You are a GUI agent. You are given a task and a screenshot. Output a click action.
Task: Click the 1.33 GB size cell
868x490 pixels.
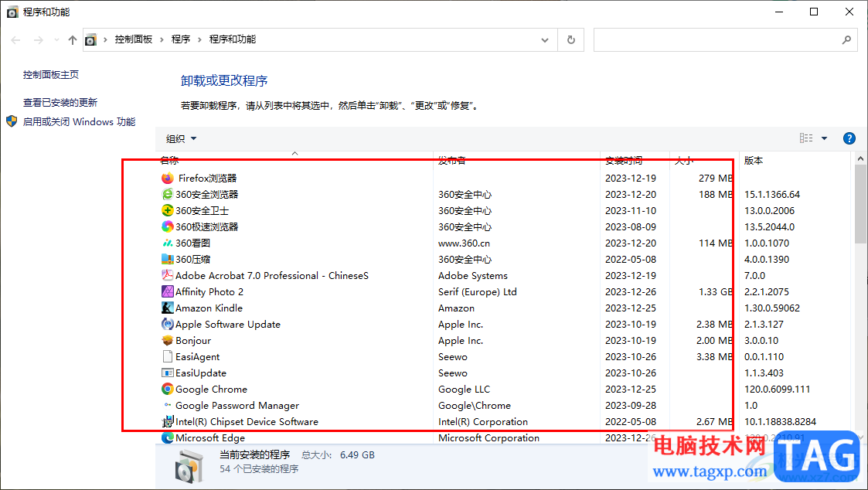point(716,292)
